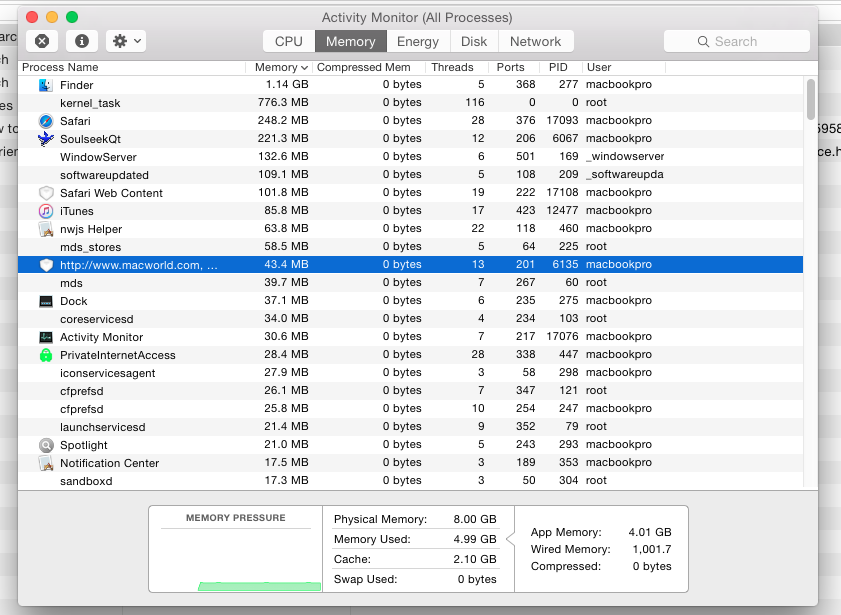Image resolution: width=841 pixels, height=615 pixels.
Task: Sort by Memory column header
Action: [x=279, y=67]
